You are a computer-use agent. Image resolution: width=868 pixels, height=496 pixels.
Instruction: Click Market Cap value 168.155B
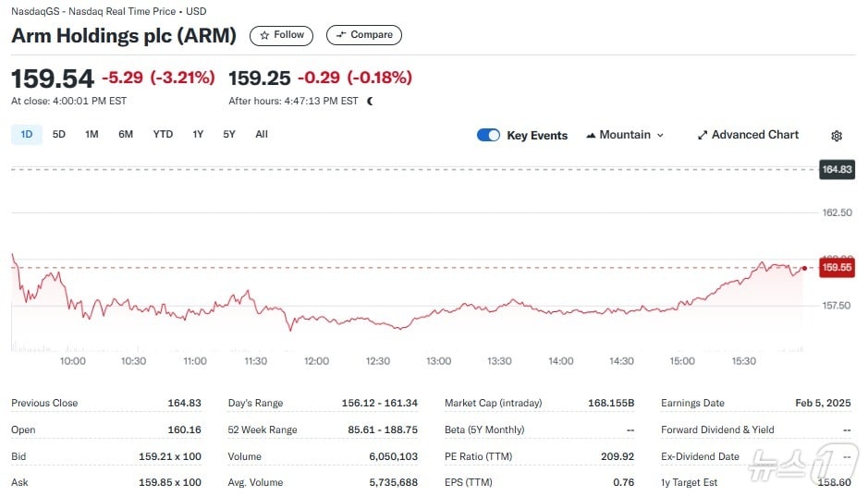coord(611,403)
